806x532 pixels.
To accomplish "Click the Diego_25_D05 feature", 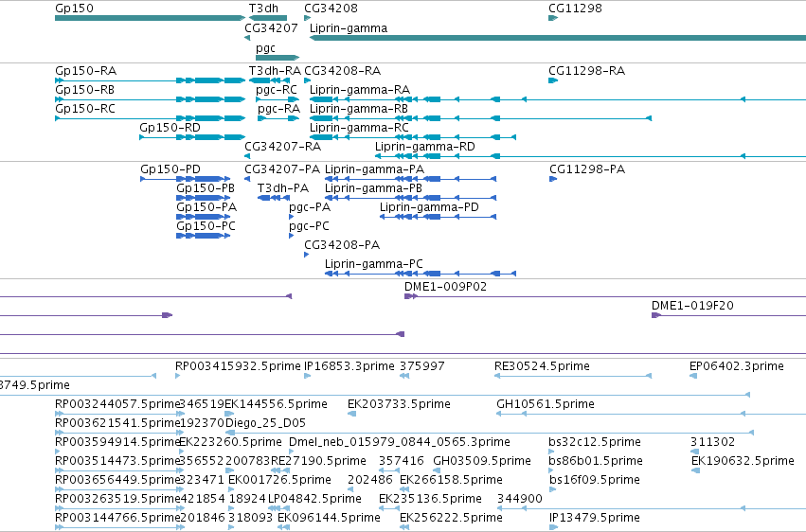I will [490, 433].
